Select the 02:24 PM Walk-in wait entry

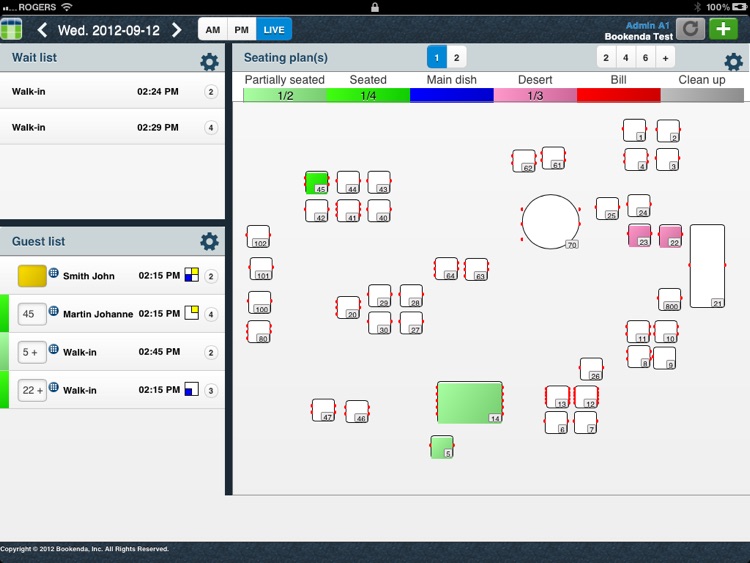point(112,91)
